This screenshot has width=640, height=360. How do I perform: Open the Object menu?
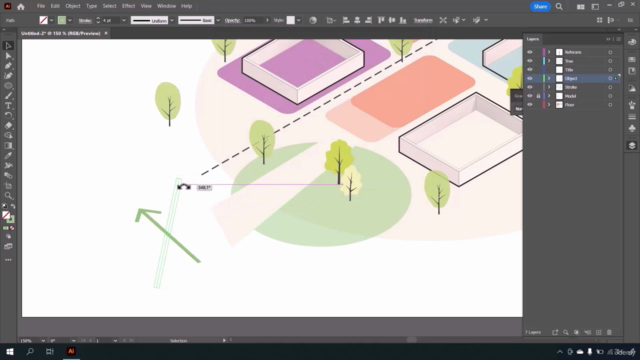[x=73, y=6]
